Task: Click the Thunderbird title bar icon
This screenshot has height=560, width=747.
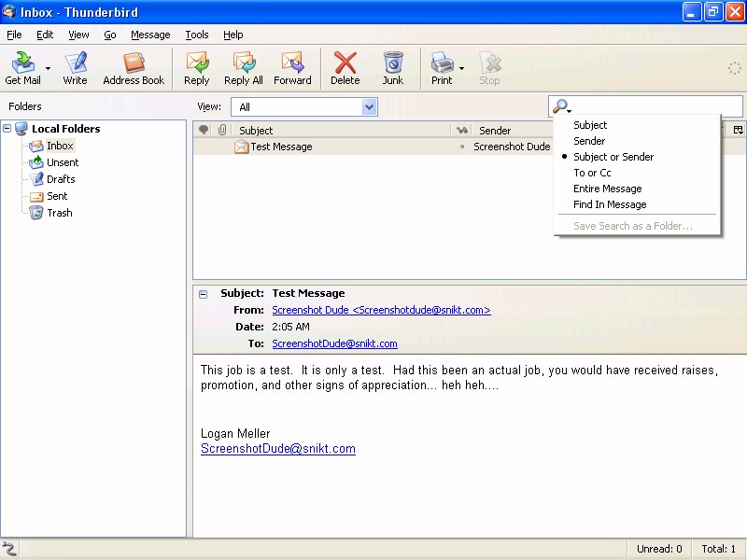Action: (8, 11)
